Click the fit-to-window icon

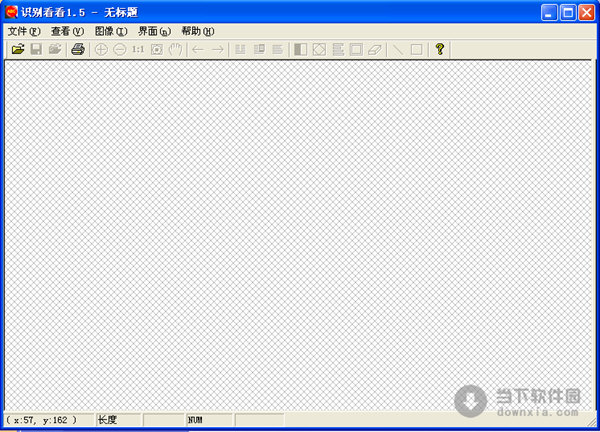(157, 49)
